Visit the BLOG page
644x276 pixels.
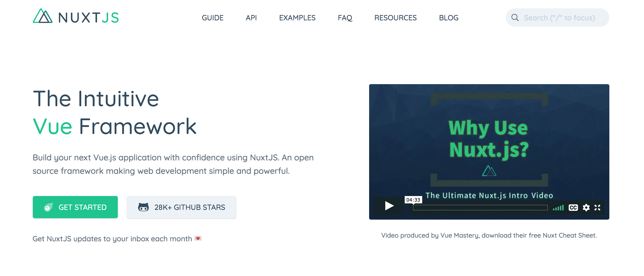449,18
